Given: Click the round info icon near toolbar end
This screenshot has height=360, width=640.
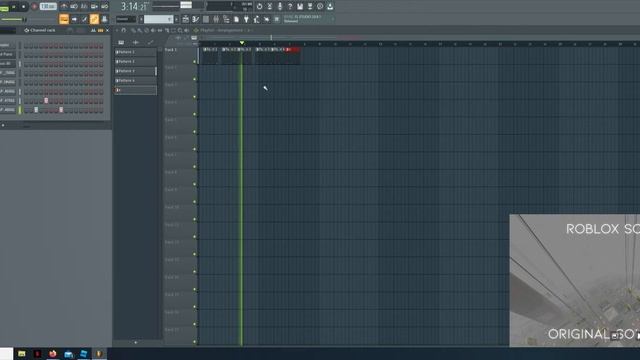Looking at the screenshot, I should tap(320, 7).
